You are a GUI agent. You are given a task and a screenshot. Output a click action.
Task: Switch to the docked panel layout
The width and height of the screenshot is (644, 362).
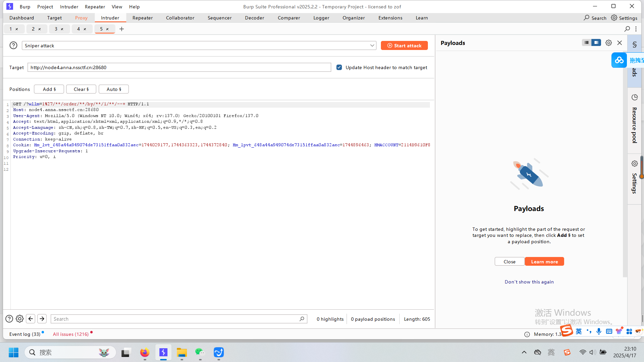click(x=596, y=42)
